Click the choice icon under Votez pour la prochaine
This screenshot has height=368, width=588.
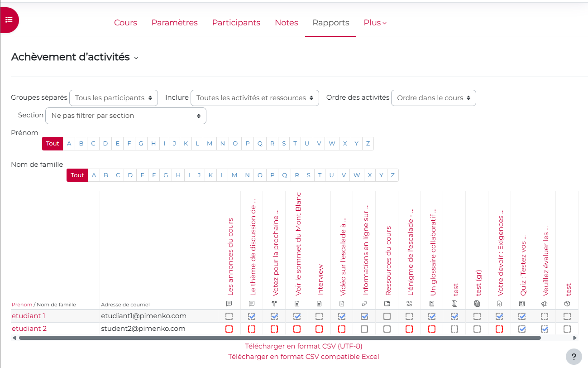(274, 304)
